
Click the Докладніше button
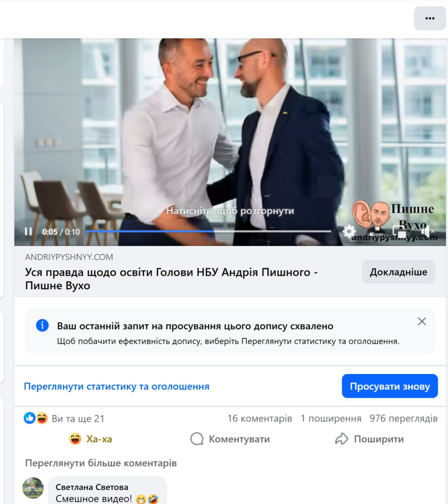[x=398, y=272]
